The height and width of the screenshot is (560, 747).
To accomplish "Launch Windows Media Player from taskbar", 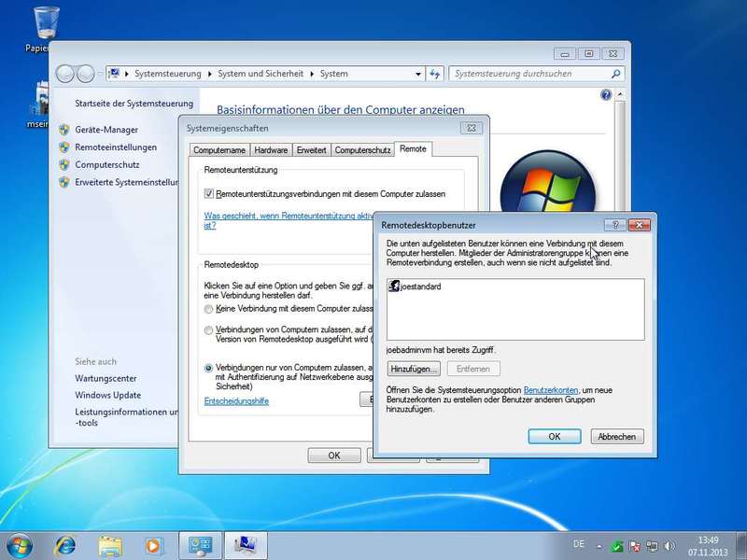I will tap(154, 544).
